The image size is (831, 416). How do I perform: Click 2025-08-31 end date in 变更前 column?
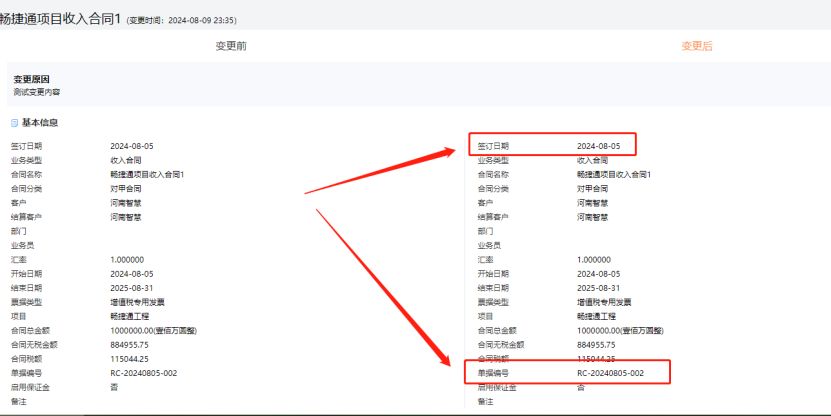pyautogui.click(x=132, y=288)
